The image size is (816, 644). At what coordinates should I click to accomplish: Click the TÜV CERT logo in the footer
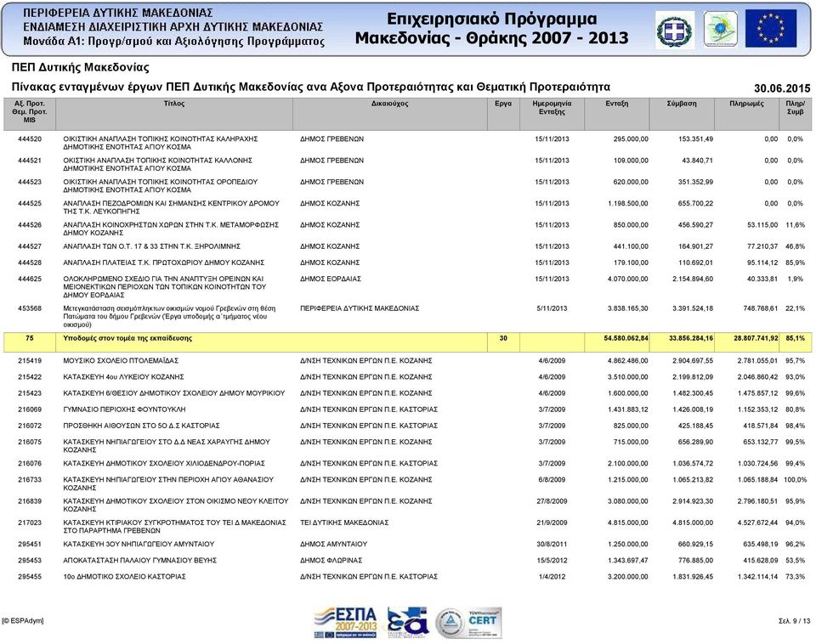(x=484, y=622)
